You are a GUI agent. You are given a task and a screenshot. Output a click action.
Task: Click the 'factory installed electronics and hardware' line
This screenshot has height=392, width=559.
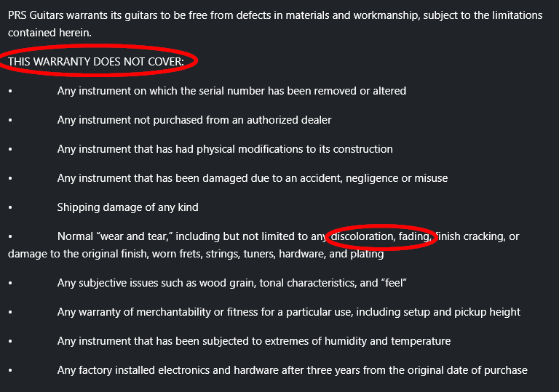click(x=293, y=370)
